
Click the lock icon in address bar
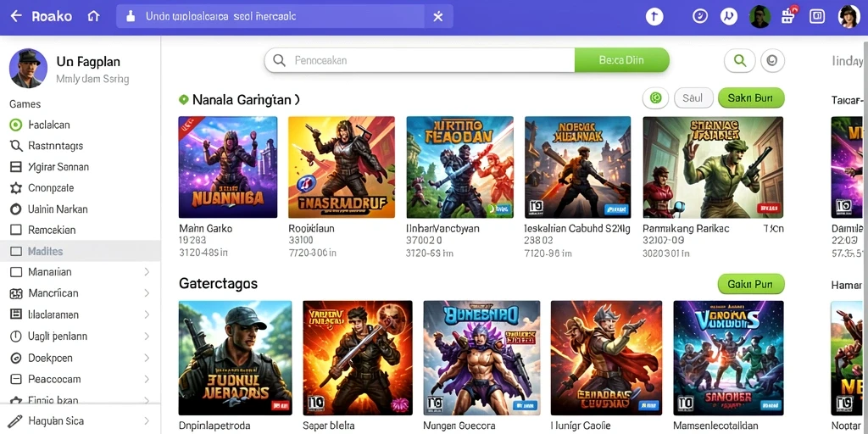pos(131,16)
